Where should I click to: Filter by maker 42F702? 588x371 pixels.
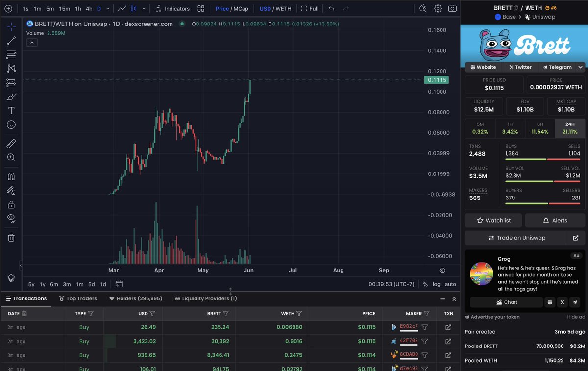click(425, 341)
